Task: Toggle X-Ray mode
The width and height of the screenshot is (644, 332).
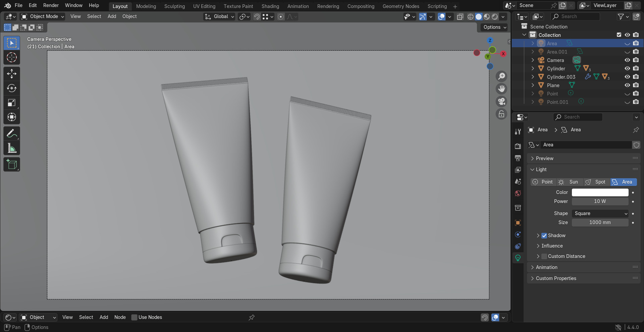Action: (x=460, y=17)
